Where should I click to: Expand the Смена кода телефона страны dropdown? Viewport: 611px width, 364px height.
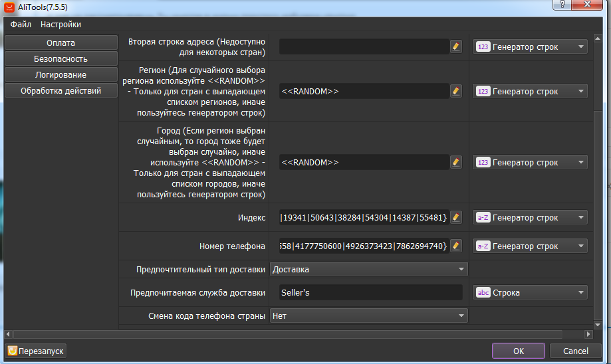point(368,316)
